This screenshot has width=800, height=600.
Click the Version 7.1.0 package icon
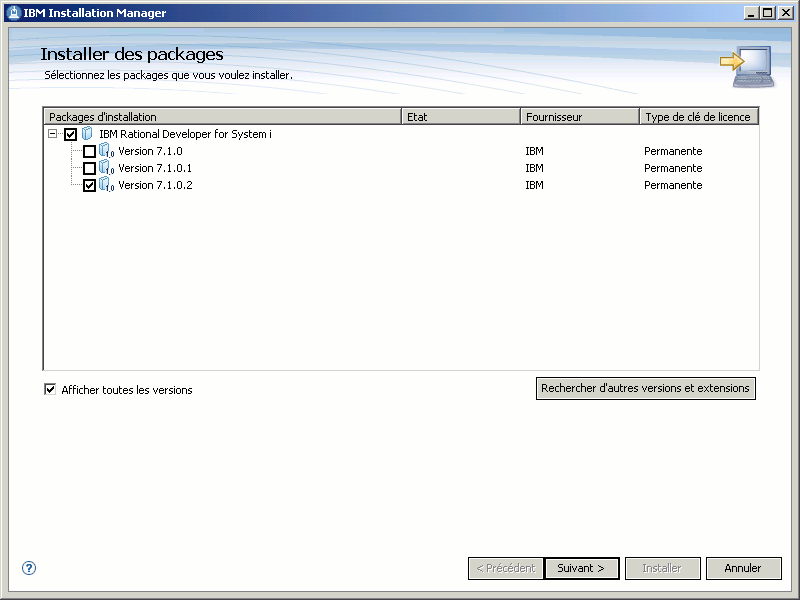[x=106, y=151]
